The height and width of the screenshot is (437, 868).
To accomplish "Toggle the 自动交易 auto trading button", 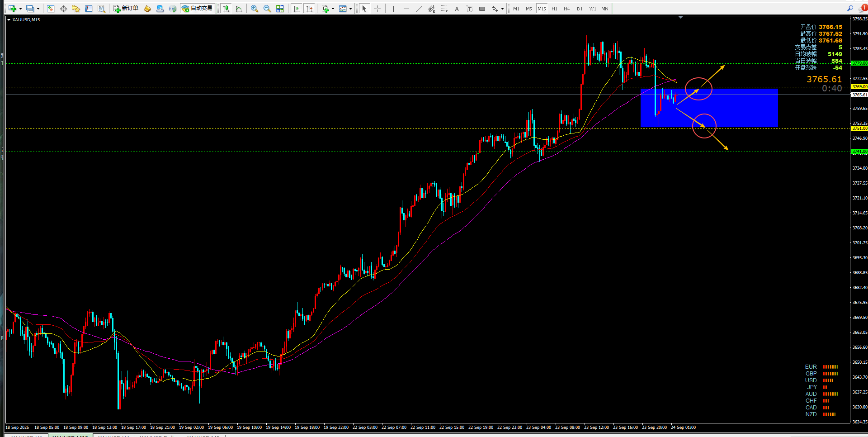I will click(197, 9).
